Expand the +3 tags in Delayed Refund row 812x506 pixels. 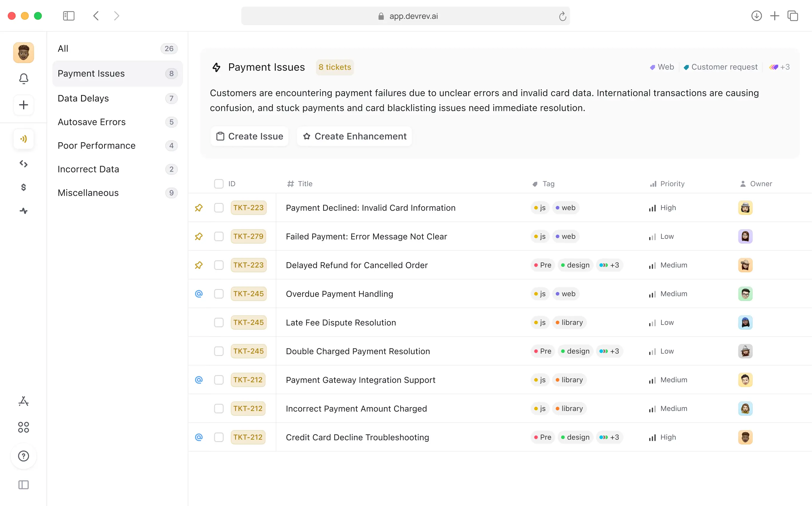pos(609,265)
